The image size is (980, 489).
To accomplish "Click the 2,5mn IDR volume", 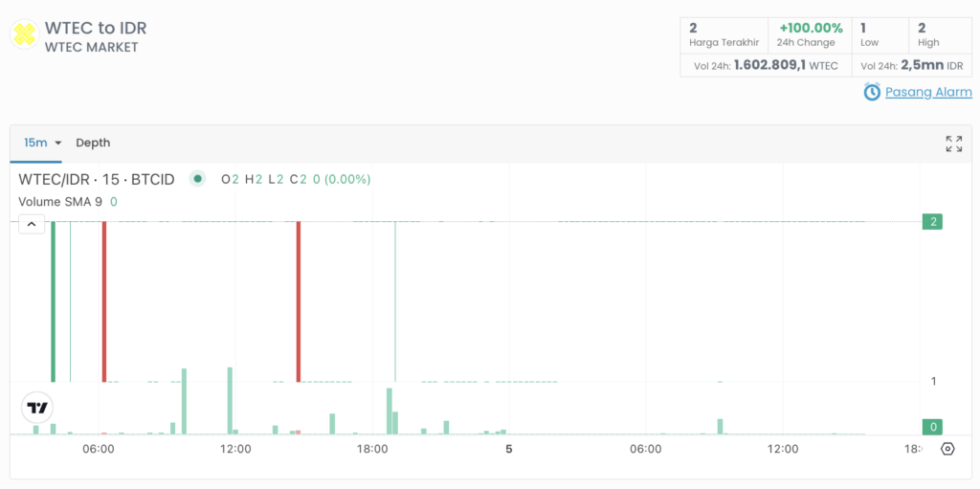I will [x=912, y=66].
